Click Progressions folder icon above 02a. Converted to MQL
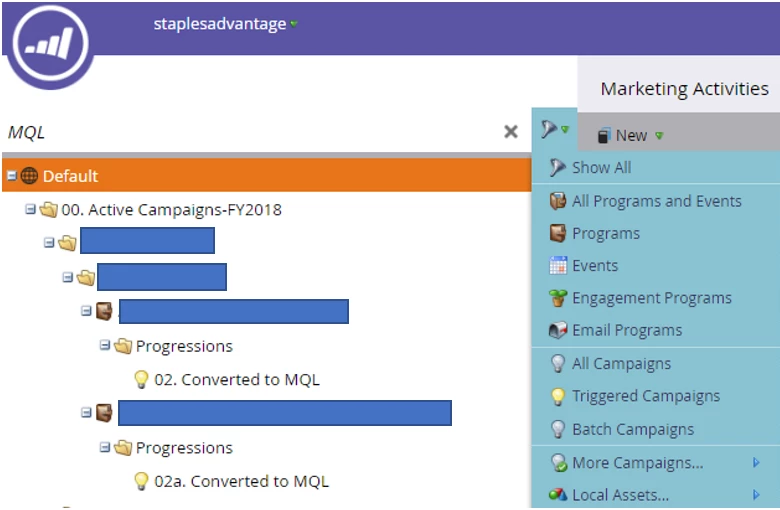 point(123,447)
